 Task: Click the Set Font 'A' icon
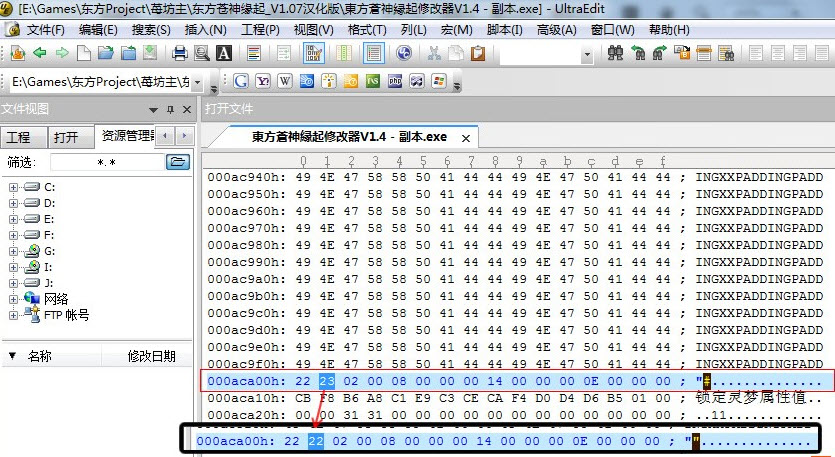224,53
